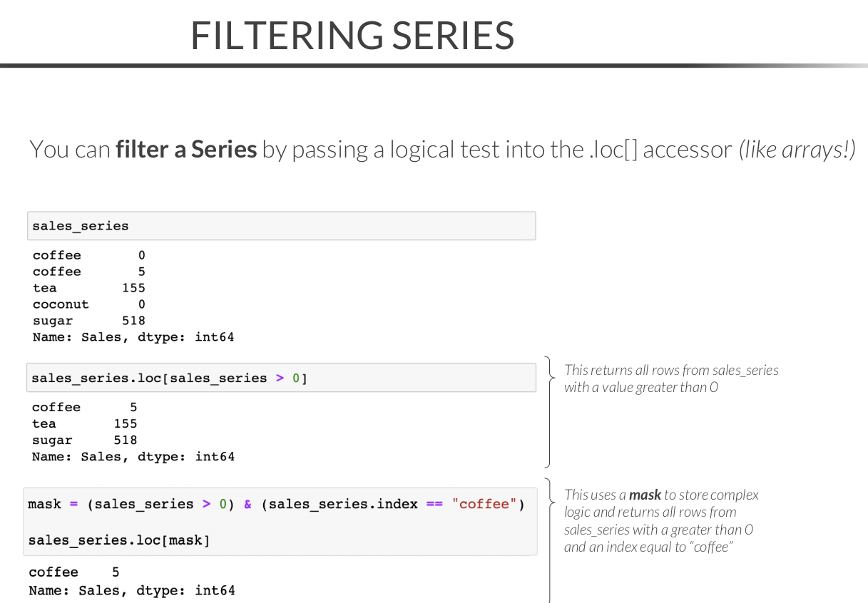Click the FILTERING SERIES slide title

click(x=352, y=36)
